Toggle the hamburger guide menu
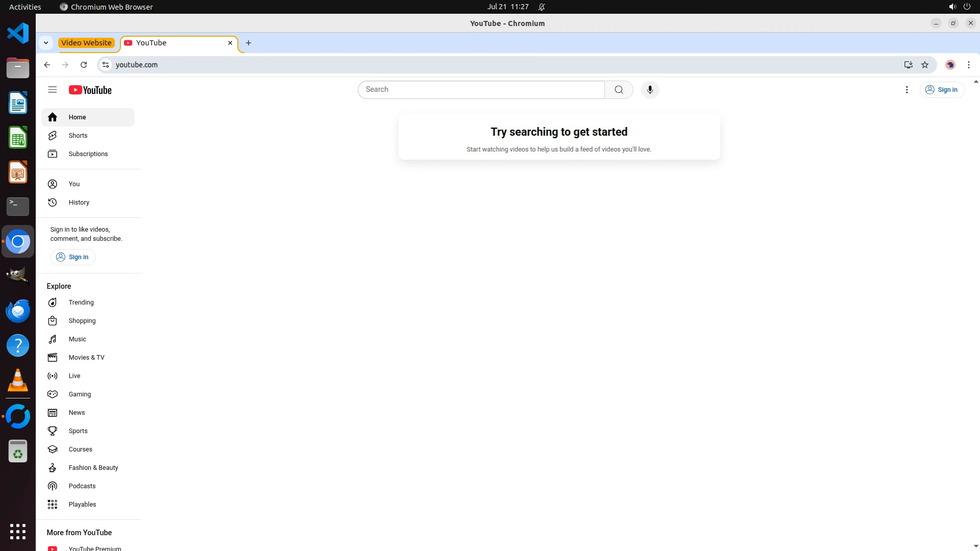The height and width of the screenshot is (551, 980). click(x=52, y=90)
